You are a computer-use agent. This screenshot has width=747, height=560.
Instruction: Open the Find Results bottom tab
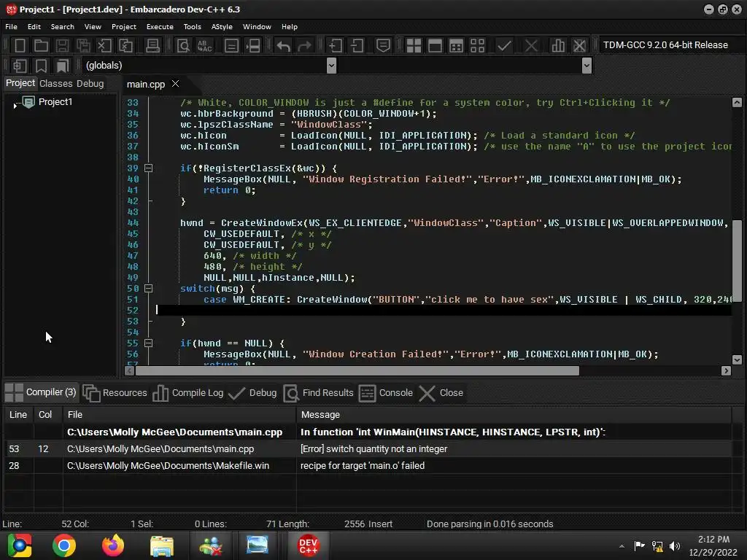tap(318, 393)
